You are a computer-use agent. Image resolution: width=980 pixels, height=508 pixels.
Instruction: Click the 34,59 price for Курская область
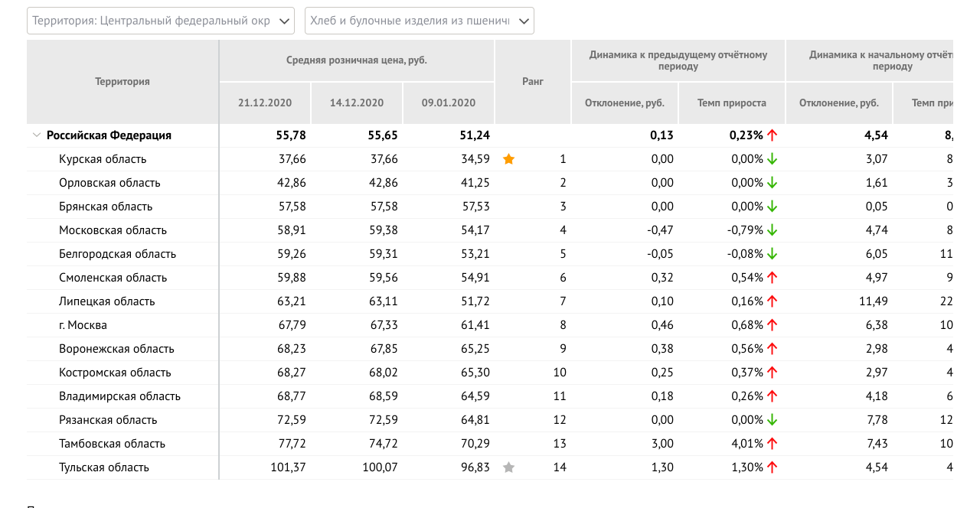pos(476,159)
